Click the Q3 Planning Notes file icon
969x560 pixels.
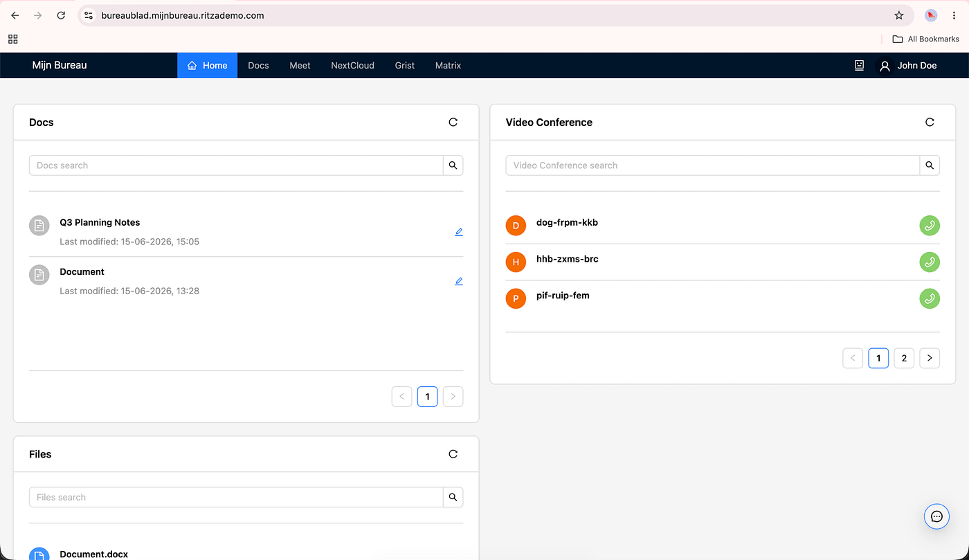pyautogui.click(x=39, y=226)
